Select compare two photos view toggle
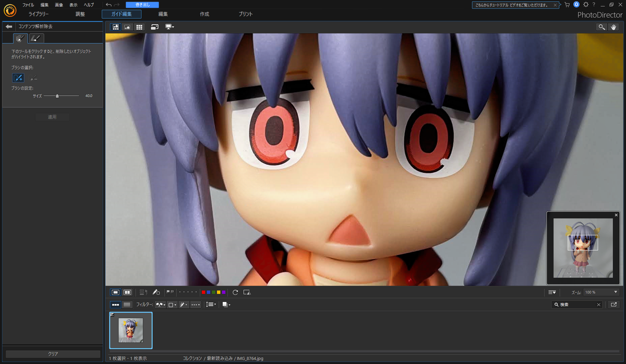 127,292
